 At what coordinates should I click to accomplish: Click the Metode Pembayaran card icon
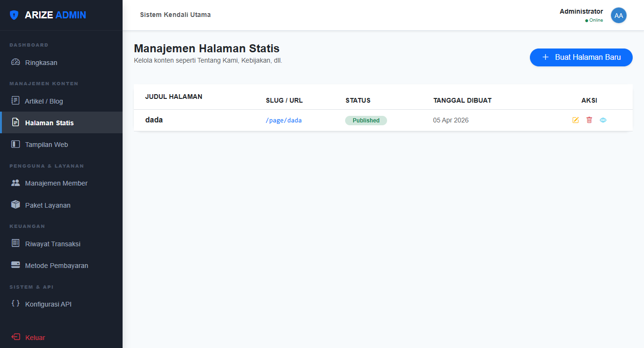tap(16, 265)
